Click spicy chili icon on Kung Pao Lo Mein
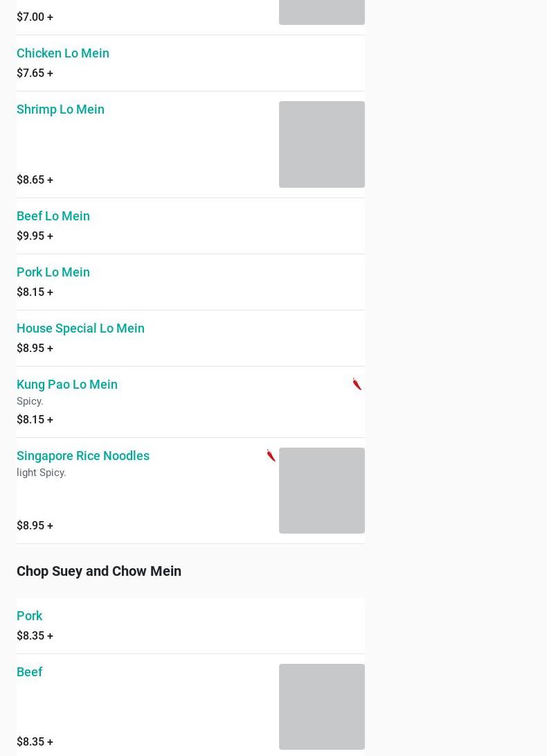Image resolution: width=547 pixels, height=756 pixels. (x=357, y=384)
